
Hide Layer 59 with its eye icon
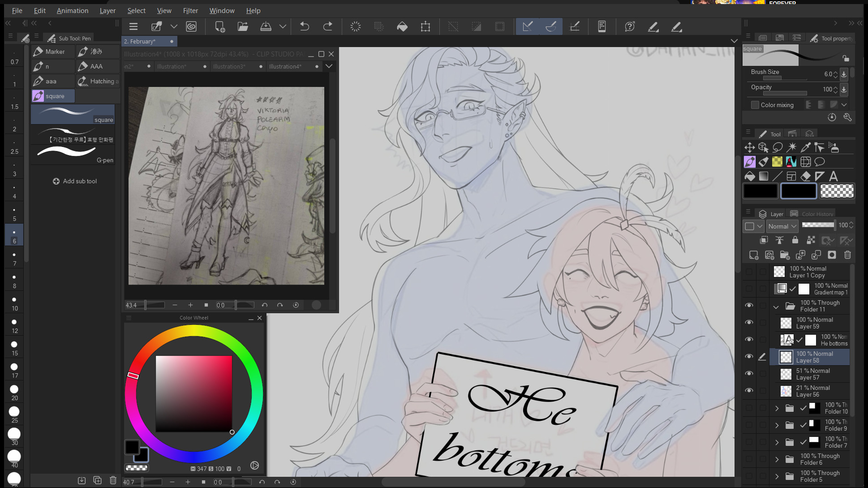[749, 322]
